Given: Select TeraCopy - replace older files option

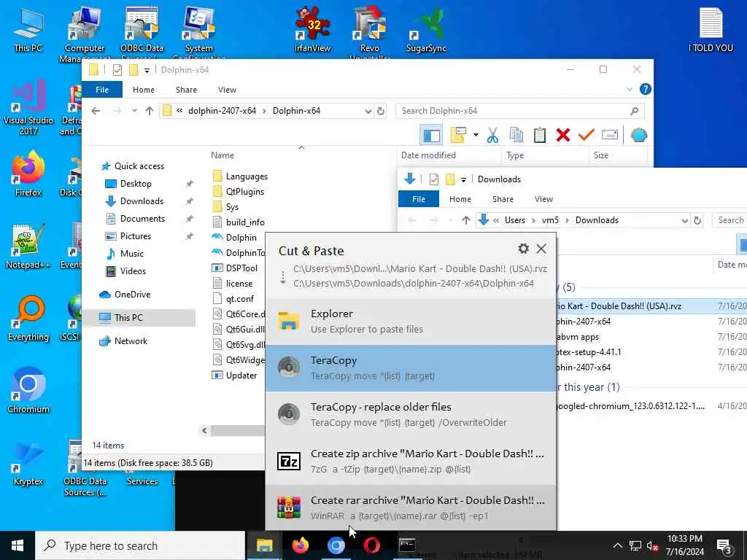Looking at the screenshot, I should pos(411,415).
